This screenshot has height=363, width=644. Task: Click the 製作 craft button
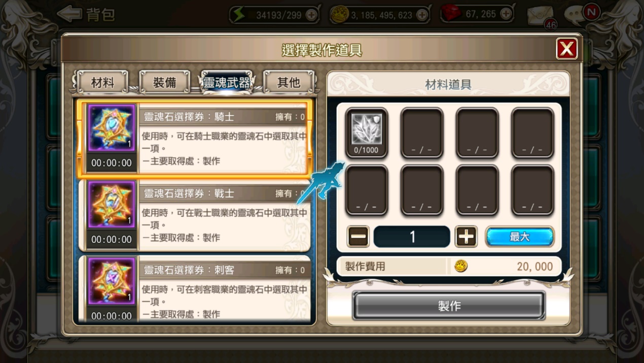click(449, 306)
